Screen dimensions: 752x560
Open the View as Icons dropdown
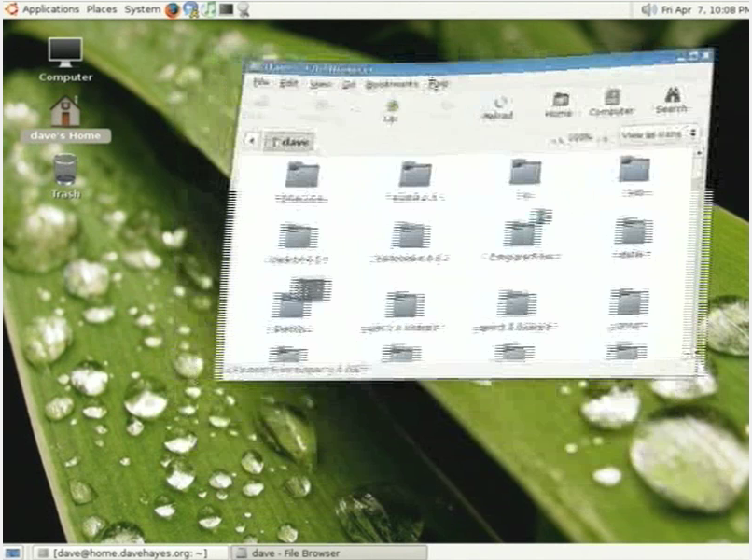658,133
